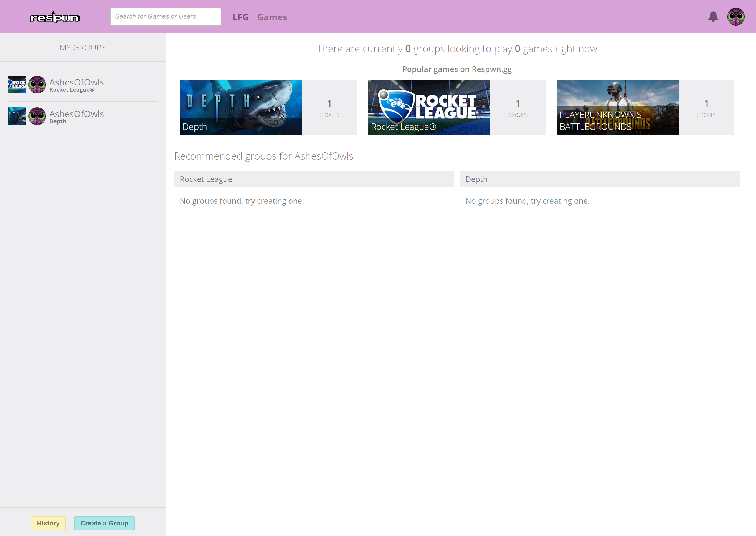Screen dimensions: 756x536
Task: Go to the LFG menu item
Action: (x=240, y=17)
